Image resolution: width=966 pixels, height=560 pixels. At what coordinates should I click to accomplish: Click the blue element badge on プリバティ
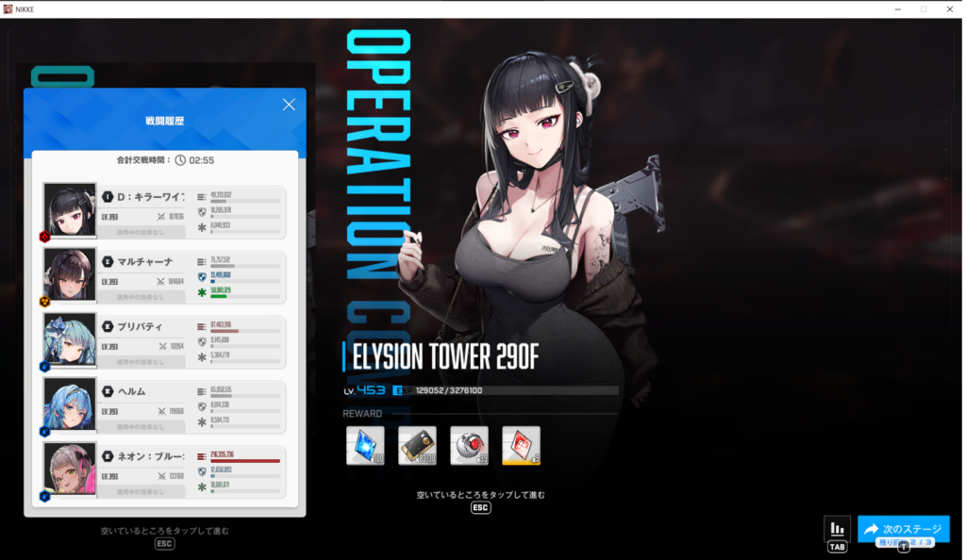point(45,367)
